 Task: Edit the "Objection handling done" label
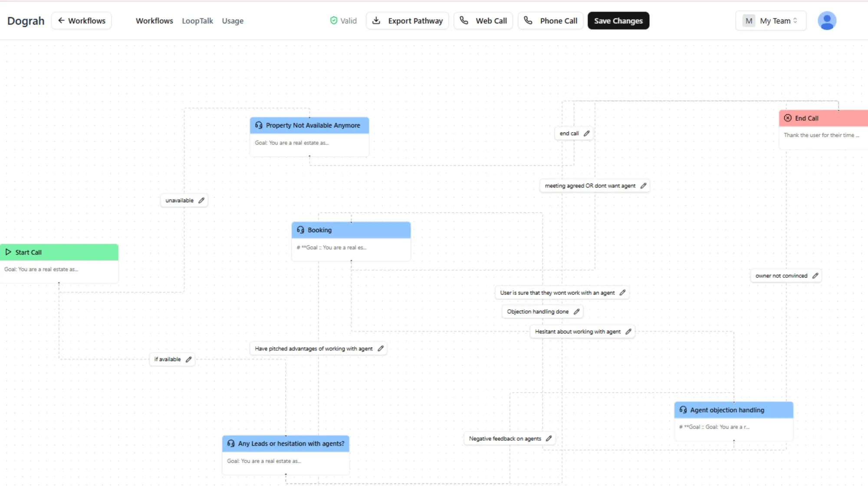pos(577,311)
